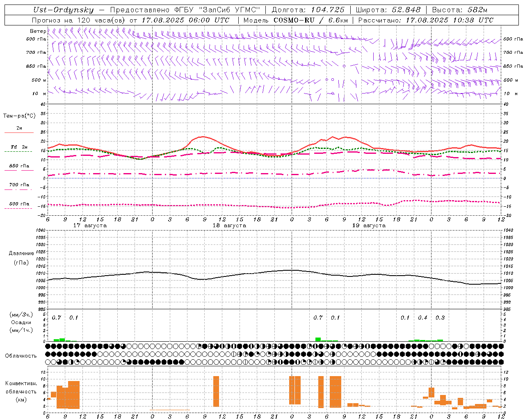
Task: Click the Облачность cloud cover label
Action: click(21, 356)
